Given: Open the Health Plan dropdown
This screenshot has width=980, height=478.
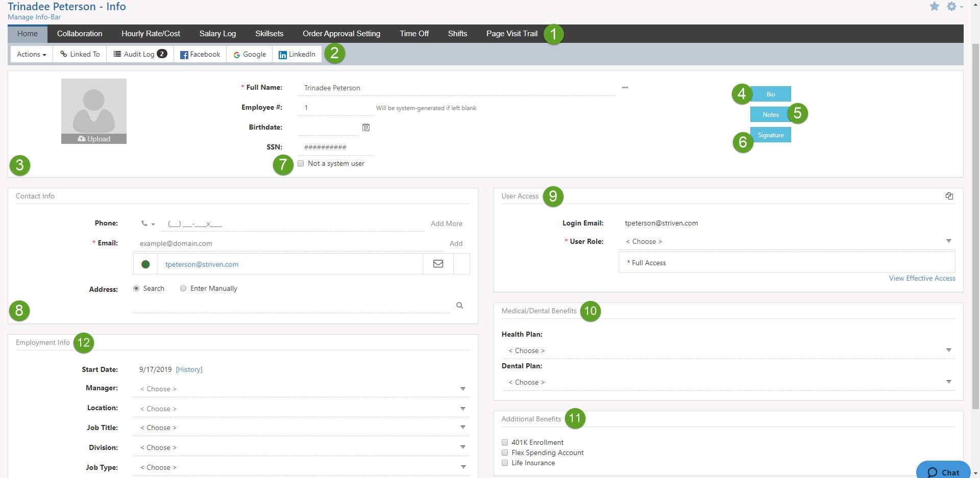Looking at the screenshot, I should click(x=948, y=350).
